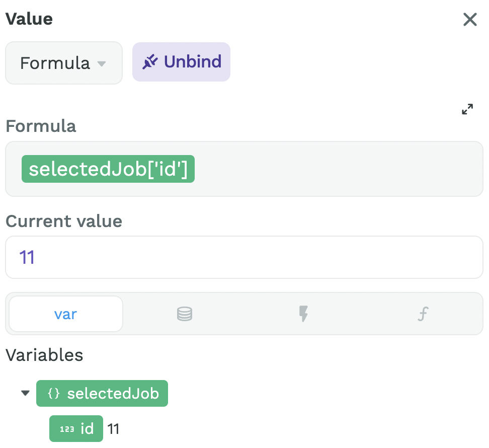Viewport: 489px width, 448px height.
Task: Insert the id property chip
Action: click(76, 429)
